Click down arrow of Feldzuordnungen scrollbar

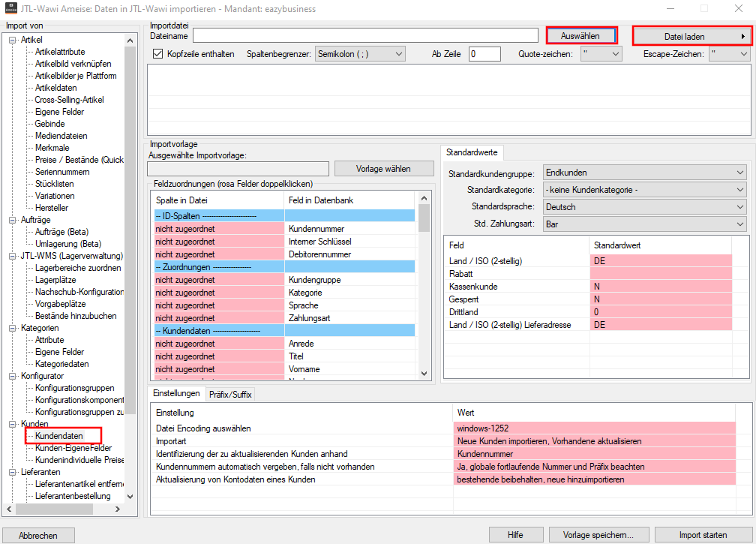pyautogui.click(x=424, y=373)
